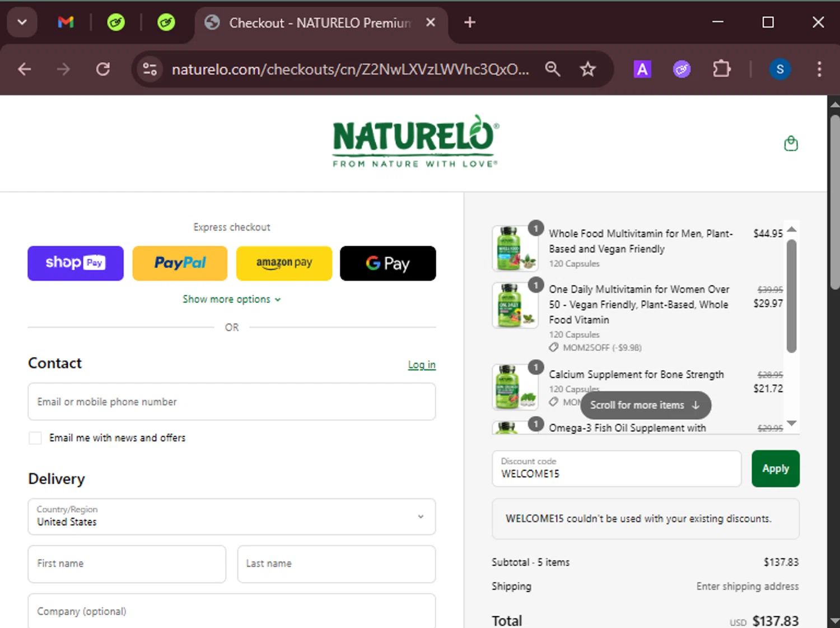The height and width of the screenshot is (628, 840).
Task: Expand the tab search dropdown
Action: point(22,22)
